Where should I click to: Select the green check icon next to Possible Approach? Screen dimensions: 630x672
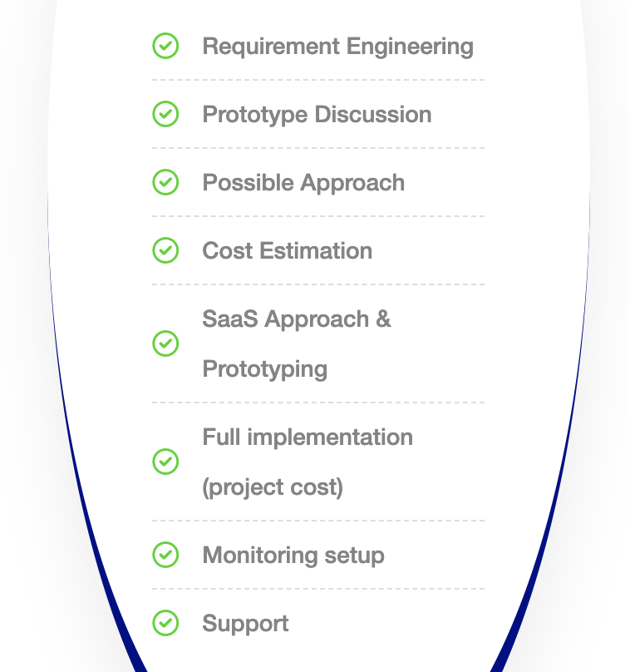(165, 182)
